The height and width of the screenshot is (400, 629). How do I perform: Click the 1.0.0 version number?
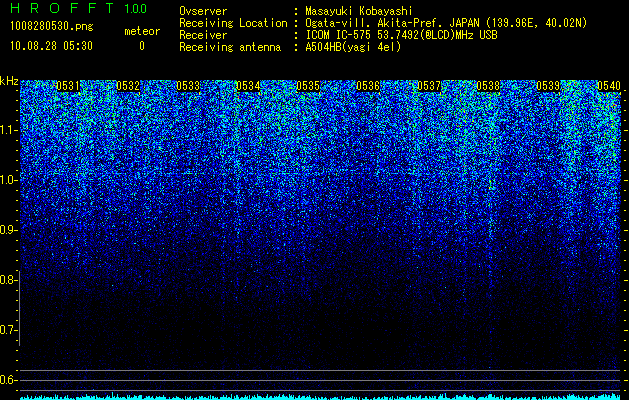point(135,9)
